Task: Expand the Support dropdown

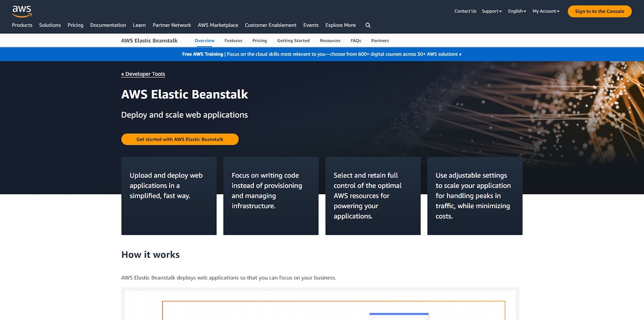Action: click(491, 11)
